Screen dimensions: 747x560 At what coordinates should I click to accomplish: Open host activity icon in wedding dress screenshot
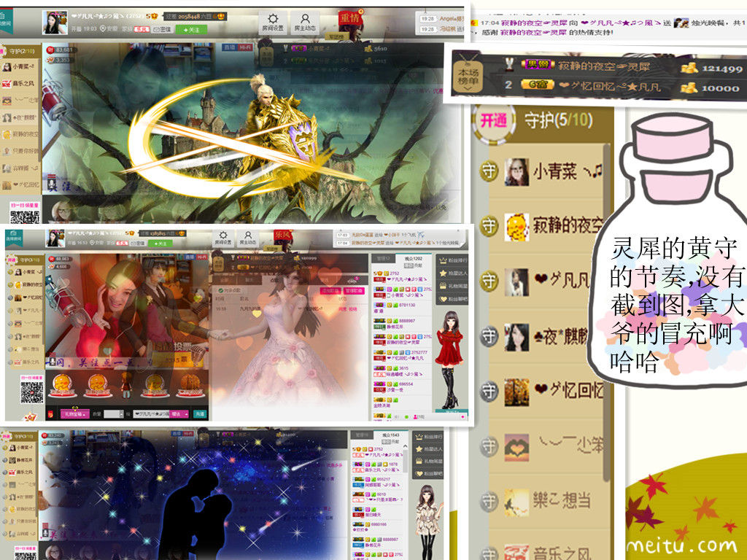coord(248,238)
